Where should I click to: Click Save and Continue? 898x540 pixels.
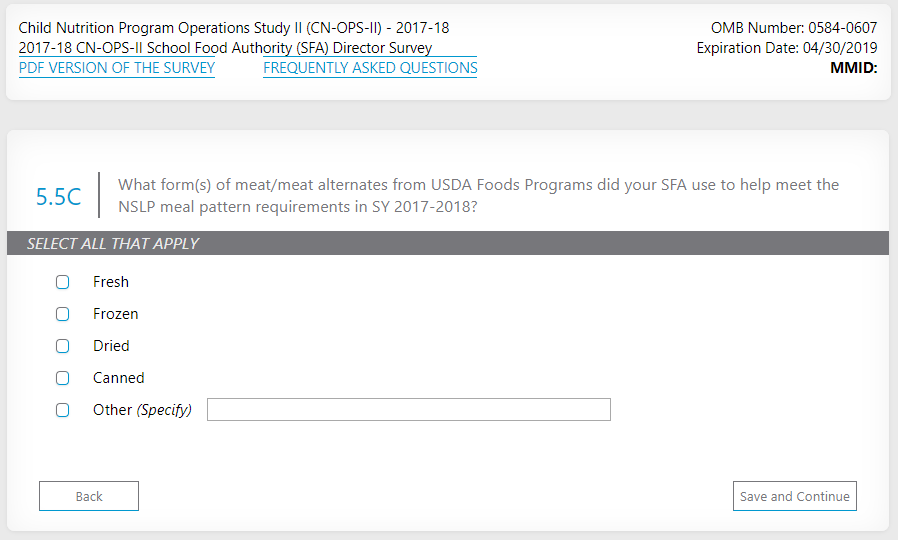pos(794,496)
